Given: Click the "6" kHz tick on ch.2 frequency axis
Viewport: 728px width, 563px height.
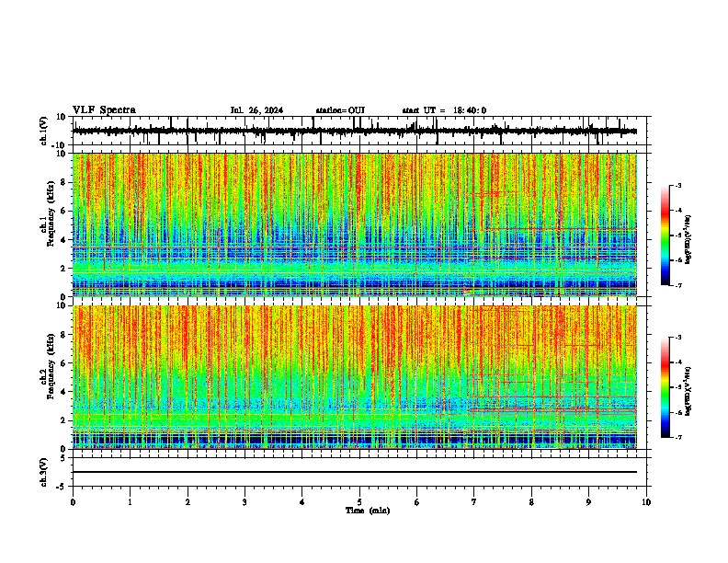Looking at the screenshot, I should tap(63, 363).
